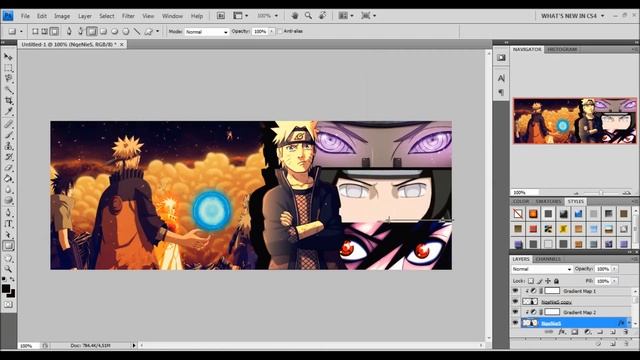Viewport: 640px width, 360px height.
Task: Open the layer Fill slider arrow
Action: [x=614, y=281]
